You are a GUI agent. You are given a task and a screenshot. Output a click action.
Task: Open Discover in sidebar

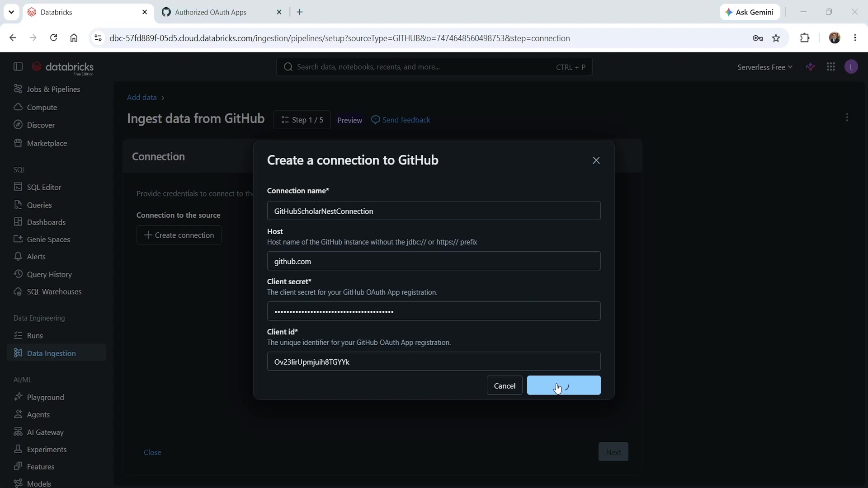41,125
